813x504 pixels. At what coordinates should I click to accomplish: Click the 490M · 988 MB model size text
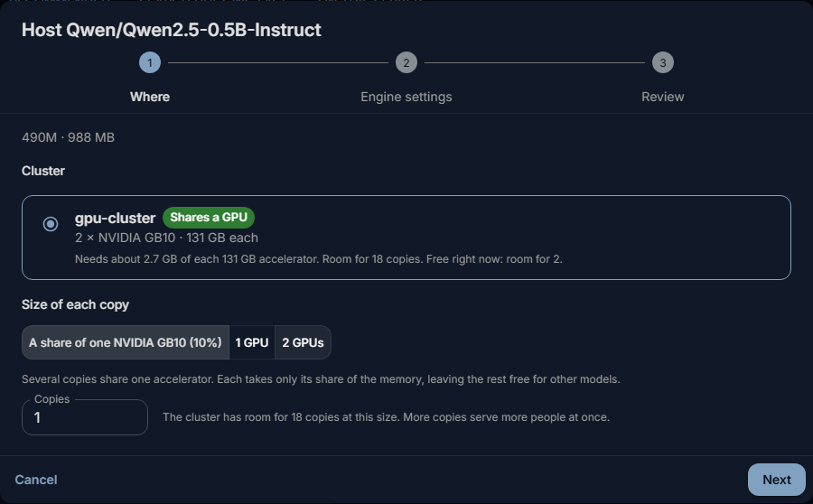(68, 137)
